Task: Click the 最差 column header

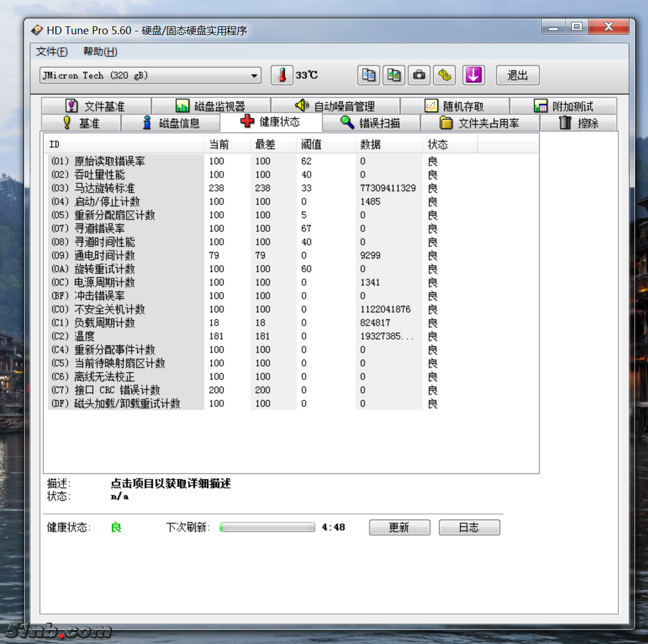Action: point(273,144)
